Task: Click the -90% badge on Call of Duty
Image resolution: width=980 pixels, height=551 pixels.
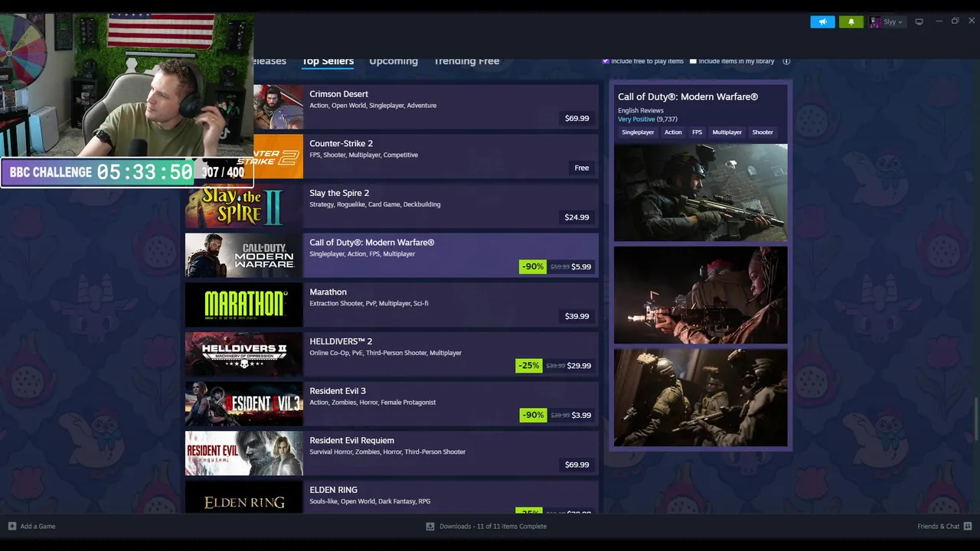Action: tap(533, 267)
